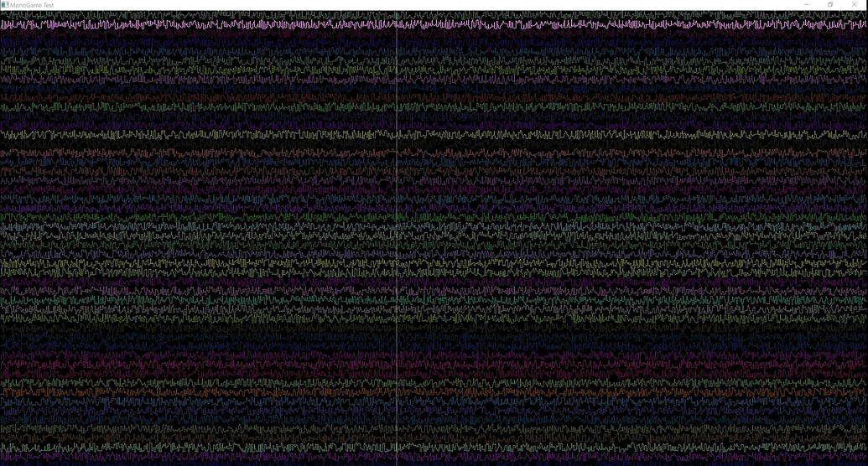Select the dark red waveform below the top green traces
Viewport: 868px width, 466px height.
(252, 97)
